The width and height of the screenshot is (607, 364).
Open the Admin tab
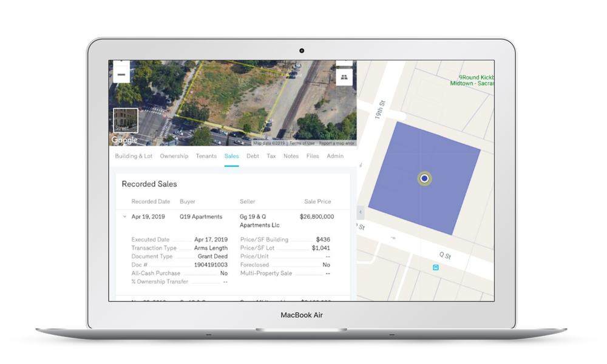click(335, 156)
